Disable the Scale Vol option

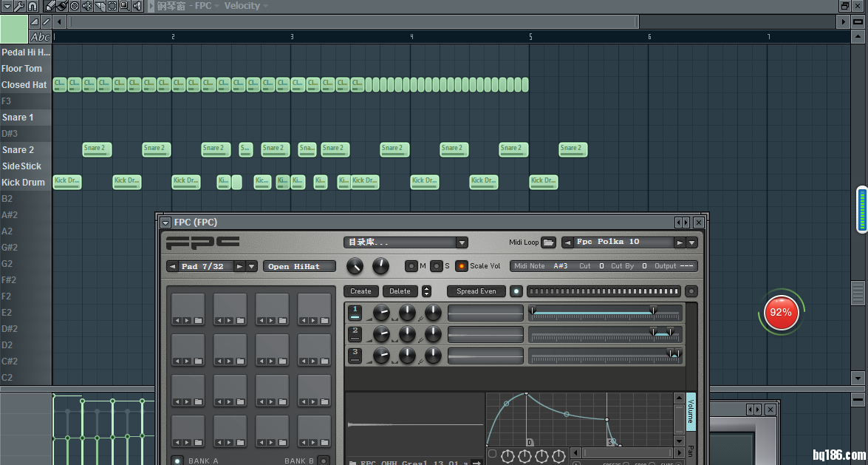point(462,266)
